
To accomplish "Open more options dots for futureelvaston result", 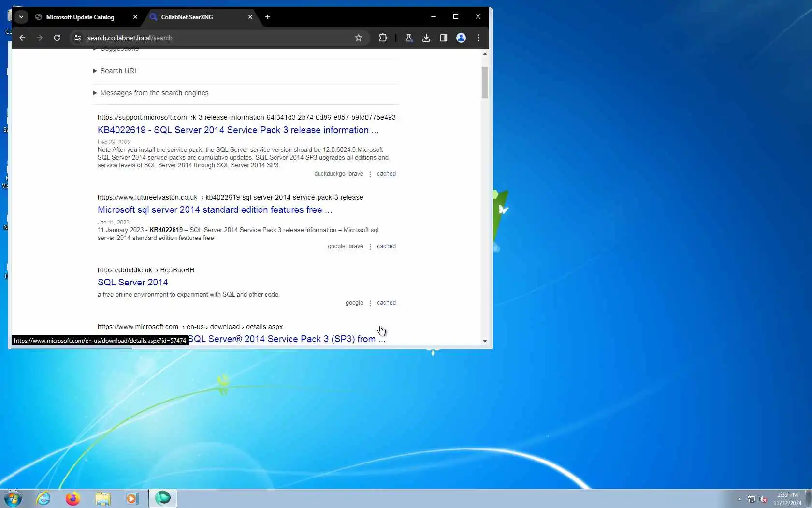I will point(370,247).
